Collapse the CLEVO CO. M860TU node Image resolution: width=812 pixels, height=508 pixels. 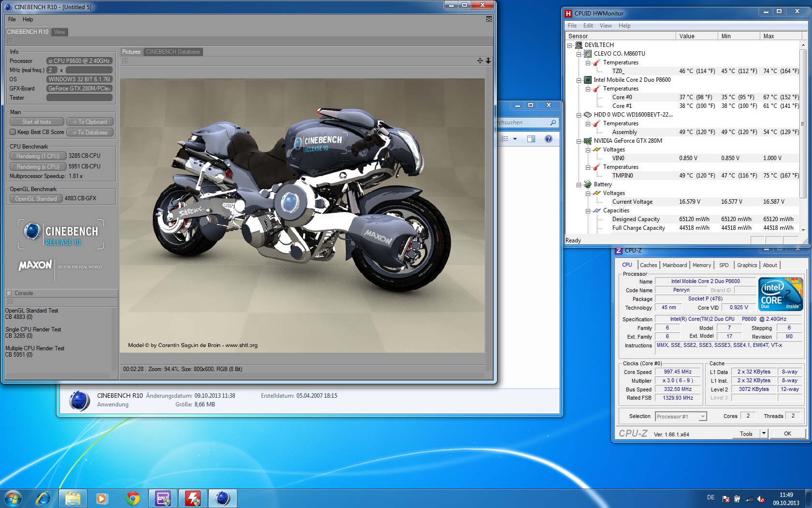(x=579, y=54)
